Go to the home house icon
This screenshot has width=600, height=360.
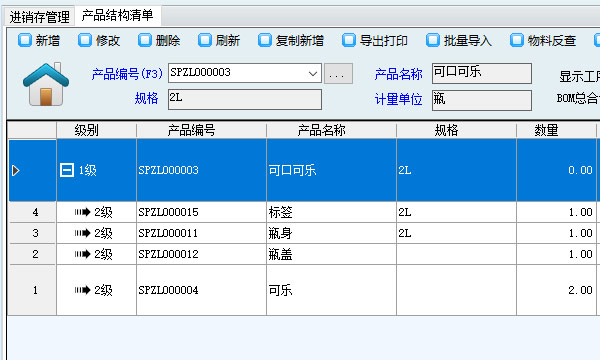(x=46, y=84)
